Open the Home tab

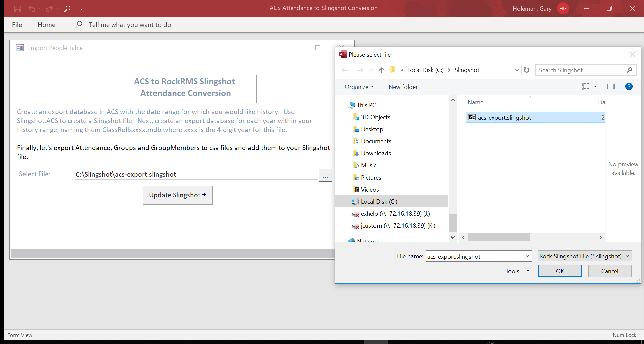tap(46, 25)
